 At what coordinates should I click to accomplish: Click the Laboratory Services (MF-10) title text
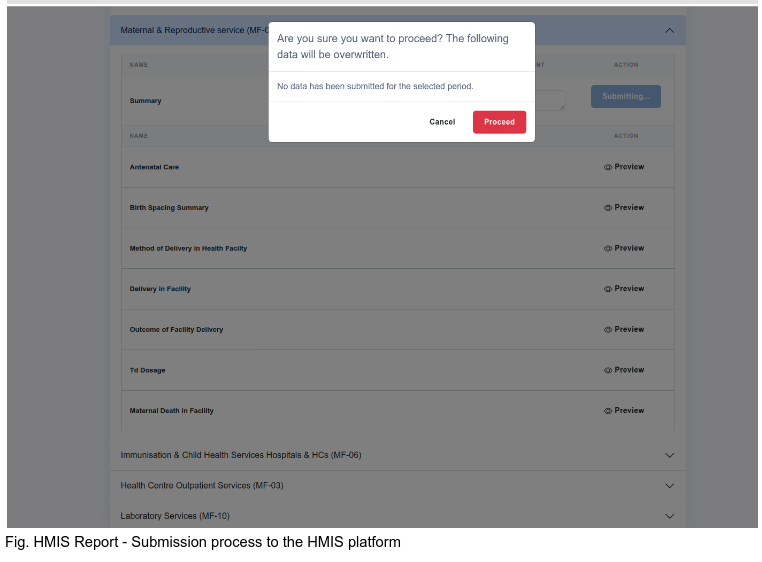pos(175,516)
